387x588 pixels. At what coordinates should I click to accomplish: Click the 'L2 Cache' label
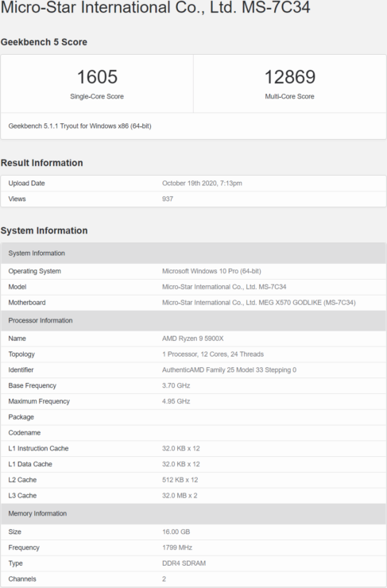coord(22,481)
